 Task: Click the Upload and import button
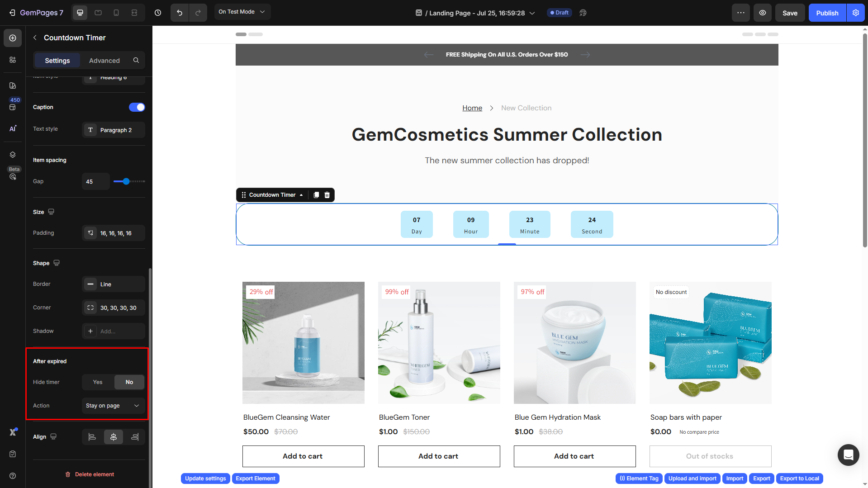pyautogui.click(x=693, y=479)
